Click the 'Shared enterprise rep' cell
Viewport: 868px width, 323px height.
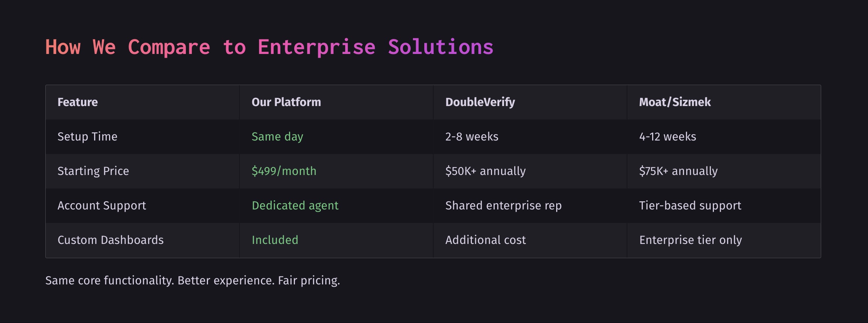(503, 206)
